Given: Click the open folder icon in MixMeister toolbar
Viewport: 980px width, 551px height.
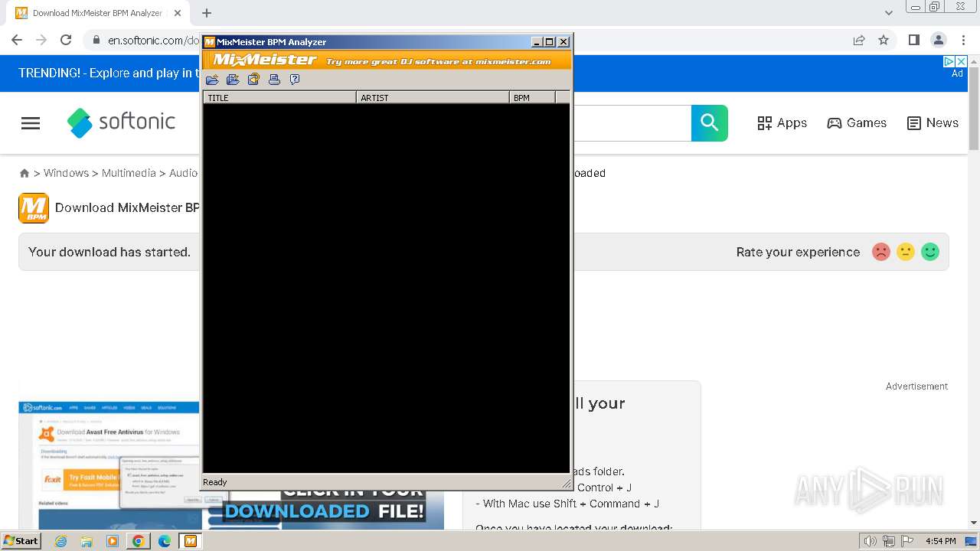Looking at the screenshot, I should point(212,80).
